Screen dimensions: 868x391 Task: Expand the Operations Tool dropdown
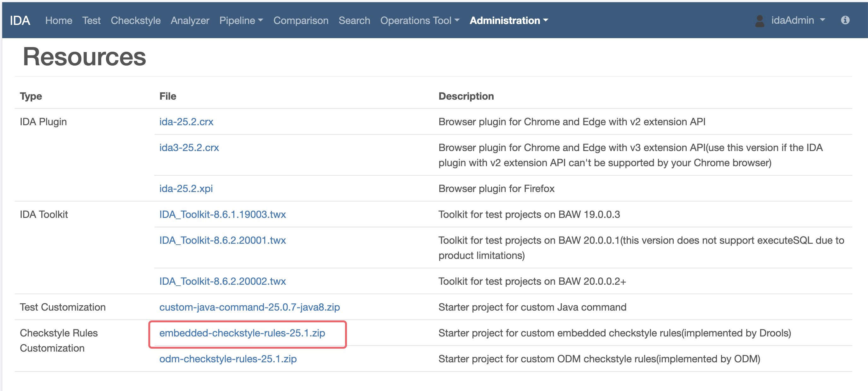click(x=419, y=20)
